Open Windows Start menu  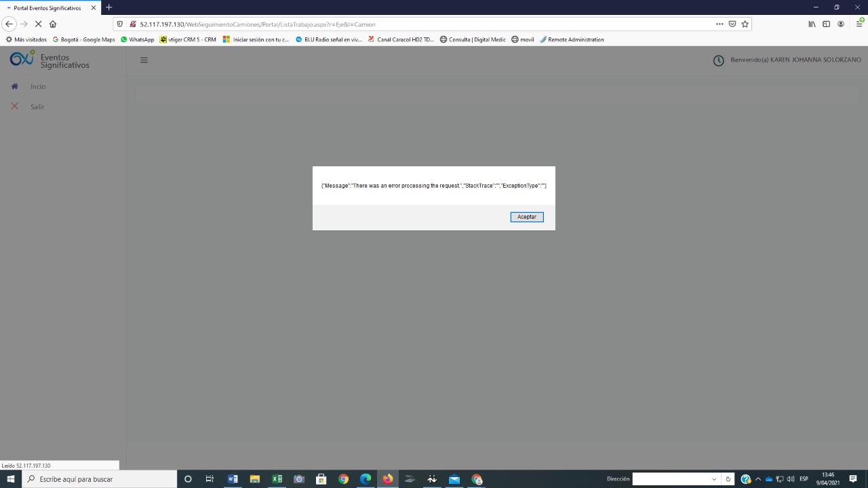tap(11, 479)
